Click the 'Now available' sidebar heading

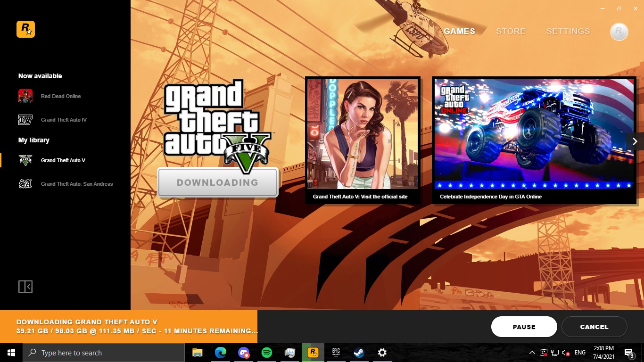coord(40,76)
